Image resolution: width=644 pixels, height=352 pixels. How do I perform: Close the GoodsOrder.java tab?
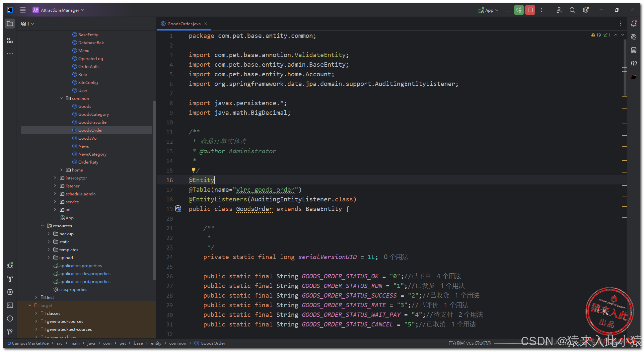pyautogui.click(x=206, y=24)
